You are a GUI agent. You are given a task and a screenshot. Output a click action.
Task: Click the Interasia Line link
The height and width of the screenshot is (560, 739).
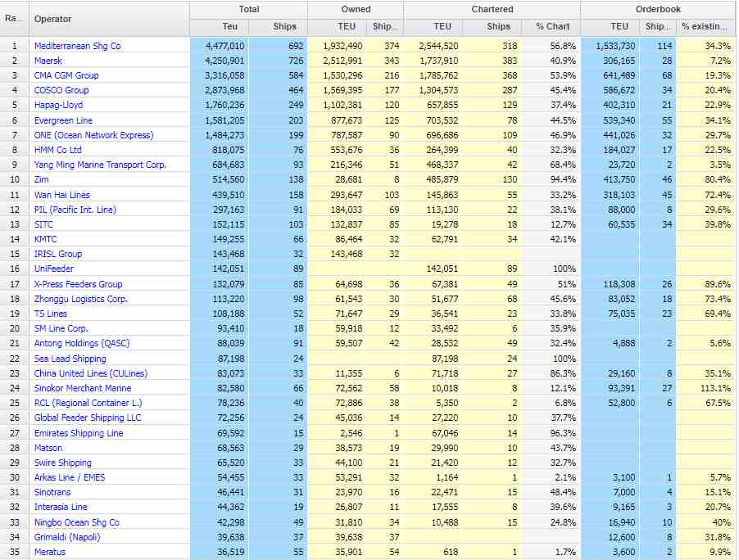click(61, 507)
